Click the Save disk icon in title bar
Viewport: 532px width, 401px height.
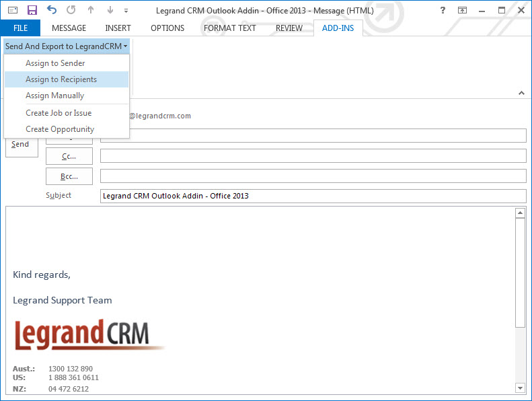point(32,10)
